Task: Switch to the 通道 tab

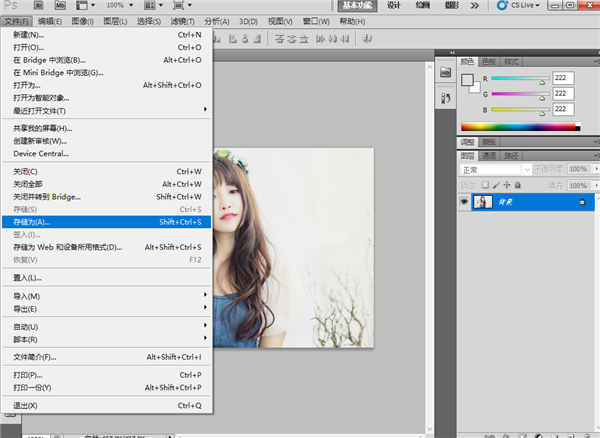Action: [489, 156]
